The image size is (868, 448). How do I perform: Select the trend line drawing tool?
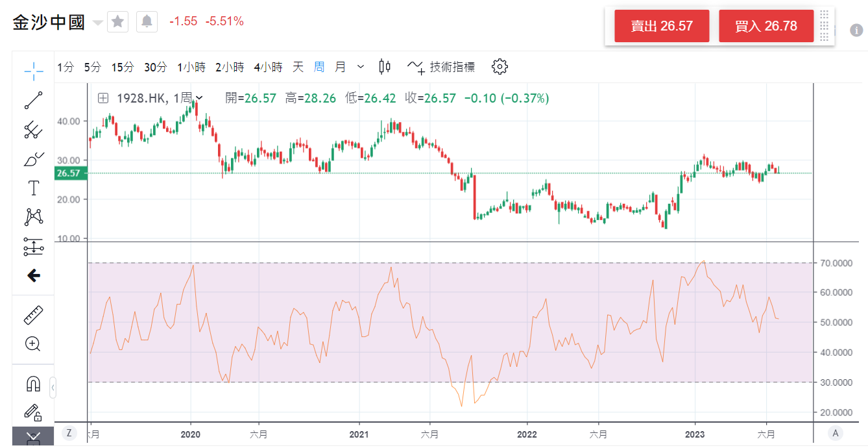point(33,100)
